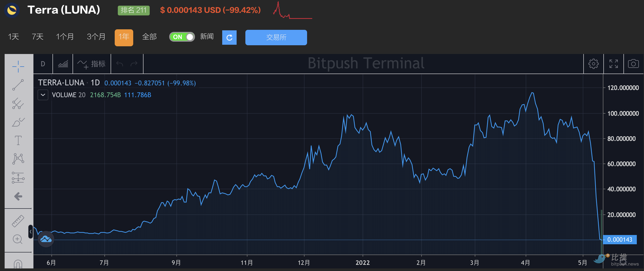
Task: Take a chart snapshot with camera icon
Action: (x=633, y=64)
